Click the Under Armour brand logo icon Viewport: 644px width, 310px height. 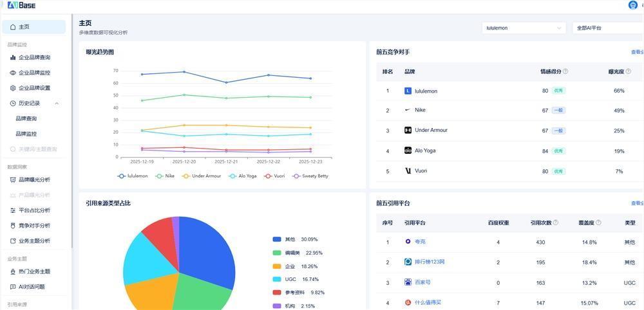tap(408, 131)
